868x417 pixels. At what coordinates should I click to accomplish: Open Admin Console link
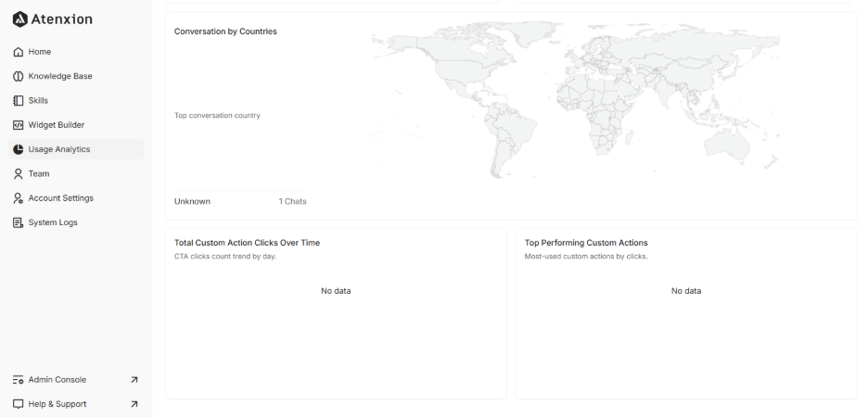coord(76,379)
